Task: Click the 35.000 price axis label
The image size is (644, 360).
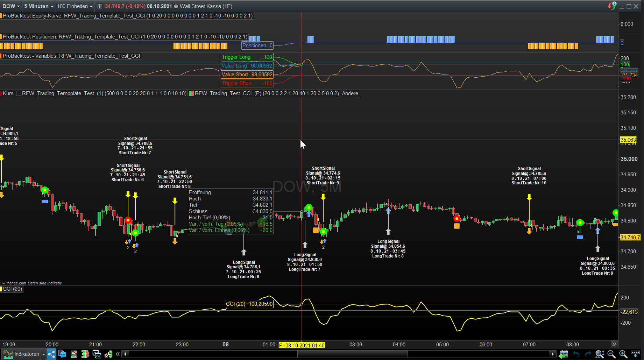Action: 629,159
